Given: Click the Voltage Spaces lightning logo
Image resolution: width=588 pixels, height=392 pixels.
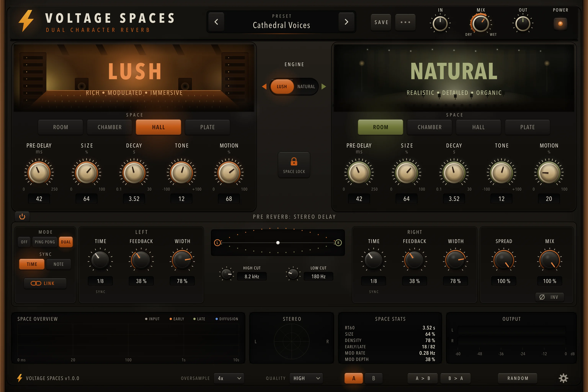Looking at the screenshot, I should [x=26, y=21].
